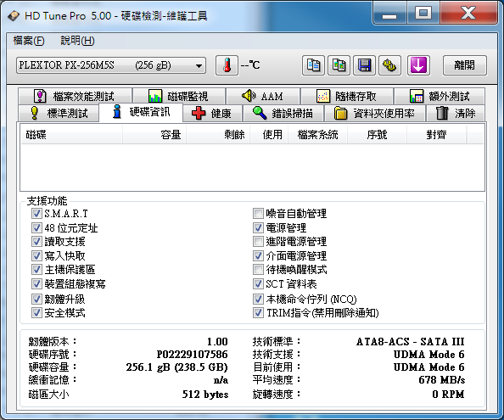Toggle the 主機保護區 checkbox
Screen dimensions: 504x420
(36, 269)
